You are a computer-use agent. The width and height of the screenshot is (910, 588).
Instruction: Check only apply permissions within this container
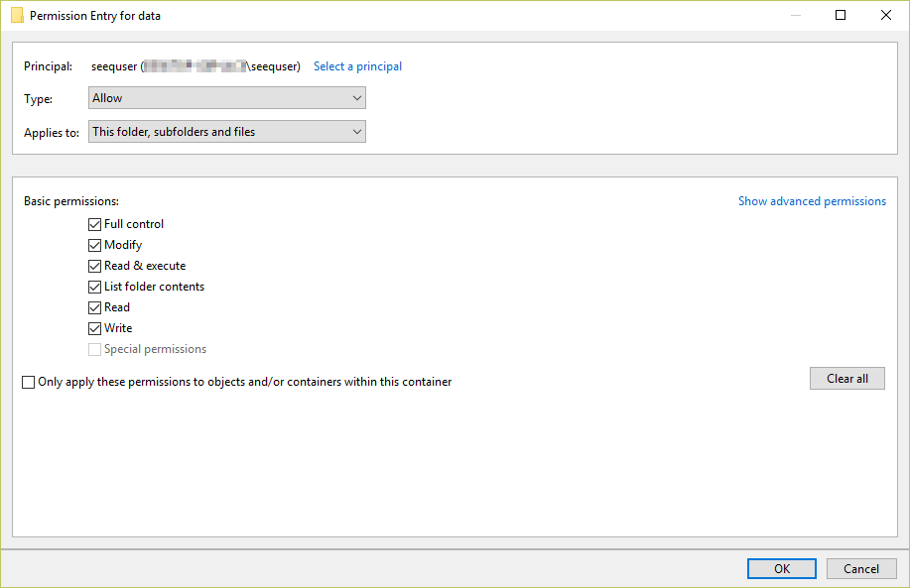[x=28, y=382]
